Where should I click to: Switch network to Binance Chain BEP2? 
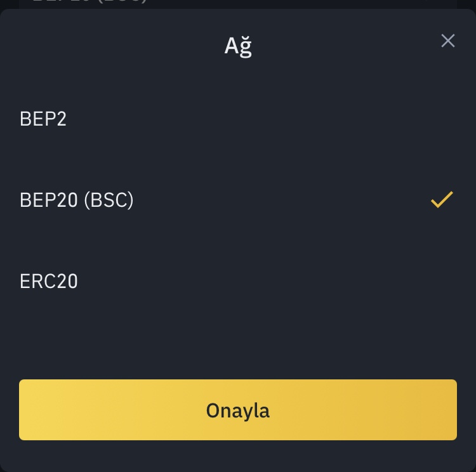coord(43,119)
